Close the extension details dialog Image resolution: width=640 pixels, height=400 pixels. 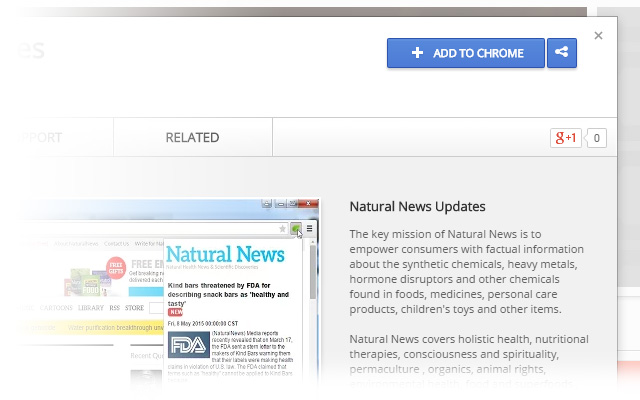[x=598, y=36]
